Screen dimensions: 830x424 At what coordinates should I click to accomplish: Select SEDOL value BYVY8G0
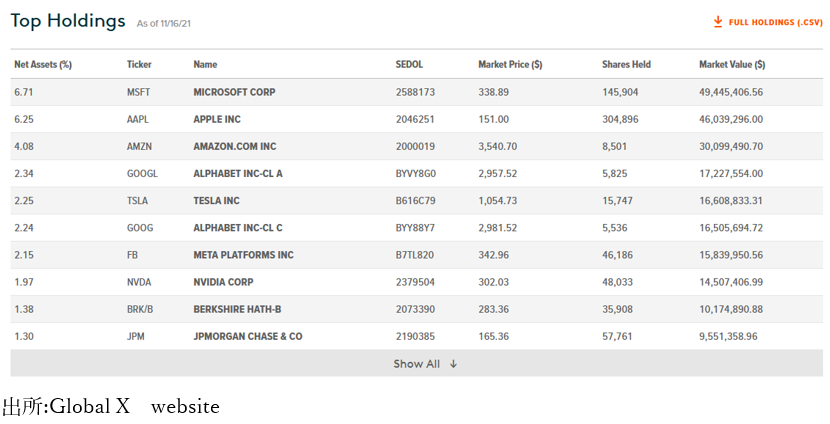[x=416, y=174]
